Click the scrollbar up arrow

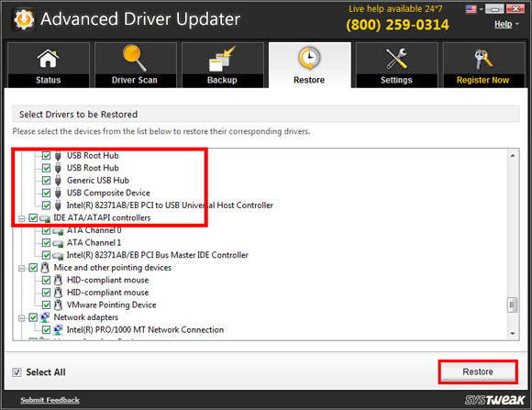[x=513, y=155]
